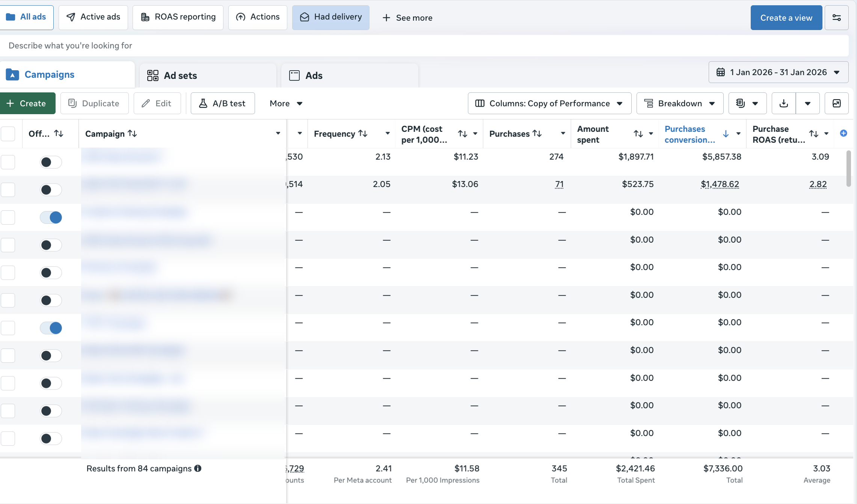This screenshot has height=504, width=857.
Task: Enable the toggle in the 274 purchases row
Action: (51, 162)
